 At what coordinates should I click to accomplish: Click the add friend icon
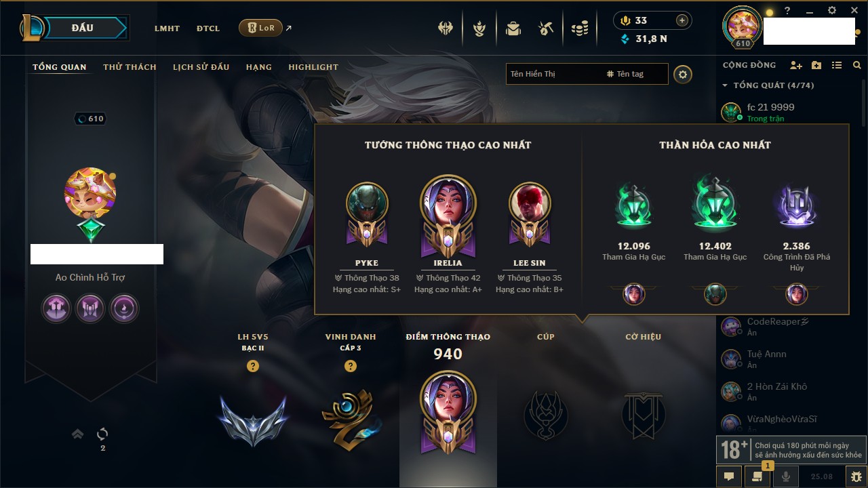[796, 65]
